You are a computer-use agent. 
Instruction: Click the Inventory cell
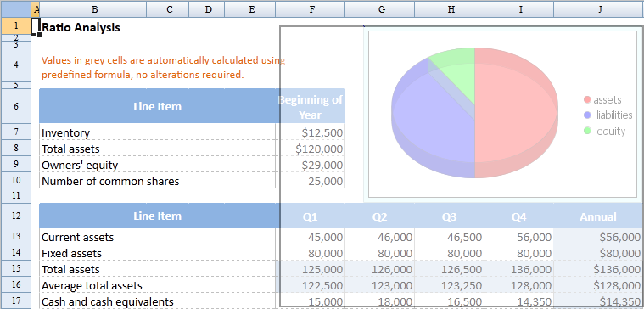157,132
